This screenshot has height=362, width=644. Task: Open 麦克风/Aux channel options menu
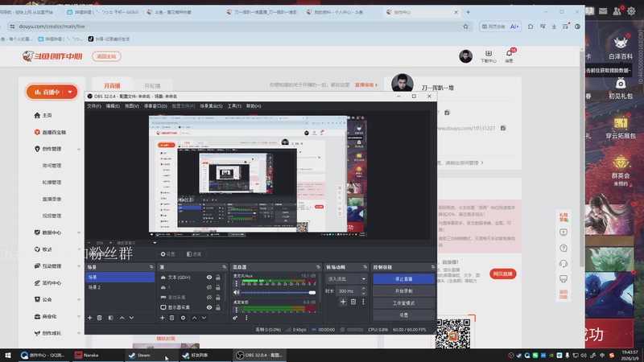pos(236,284)
